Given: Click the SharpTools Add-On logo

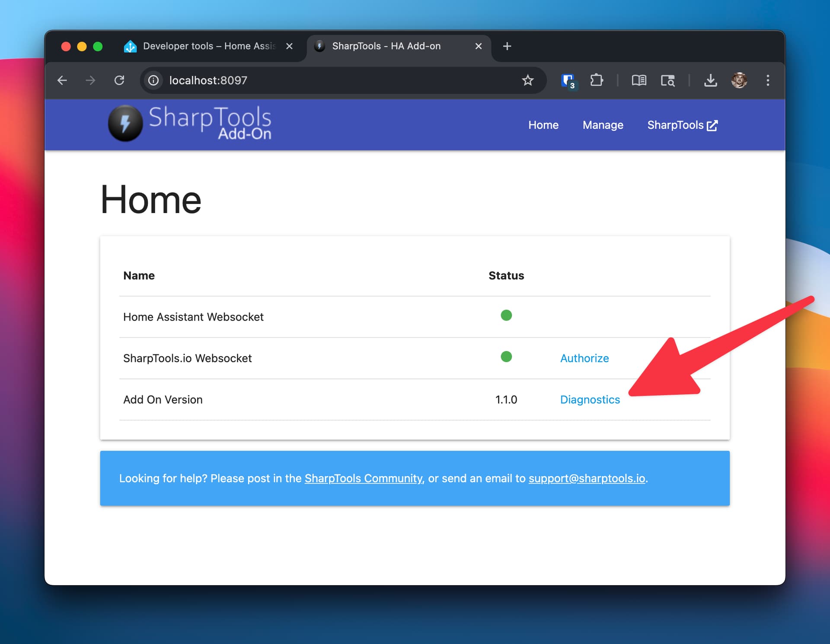Looking at the screenshot, I should click(190, 124).
